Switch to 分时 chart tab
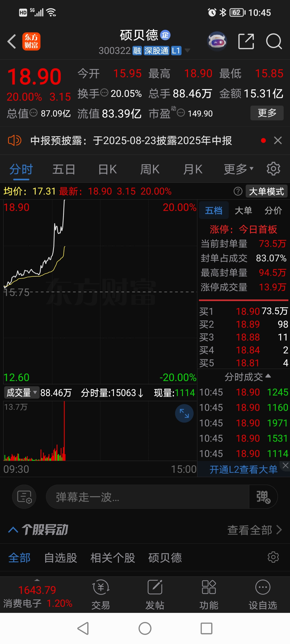Screen dimensions: 290x644 click(21, 170)
